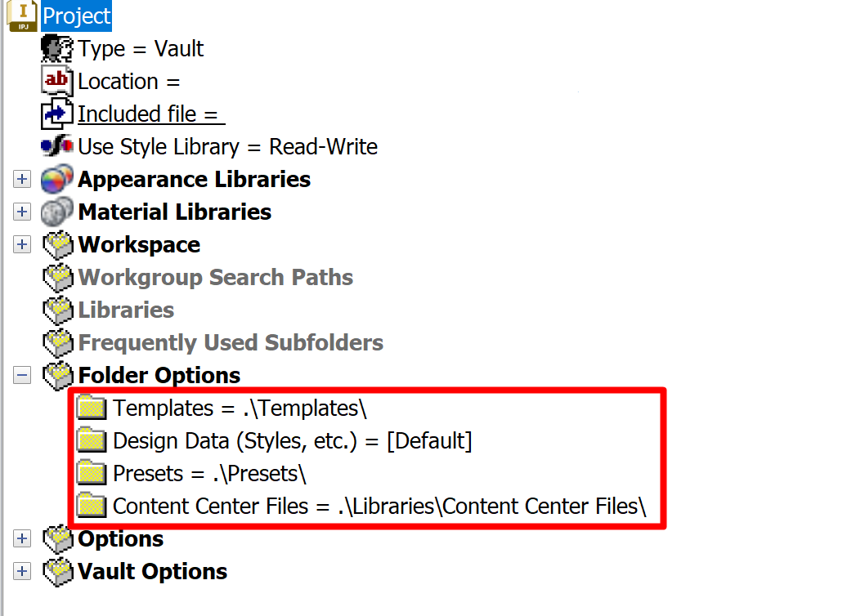
Task: Click the Material Libraries gray sphere icon
Action: pos(56,212)
